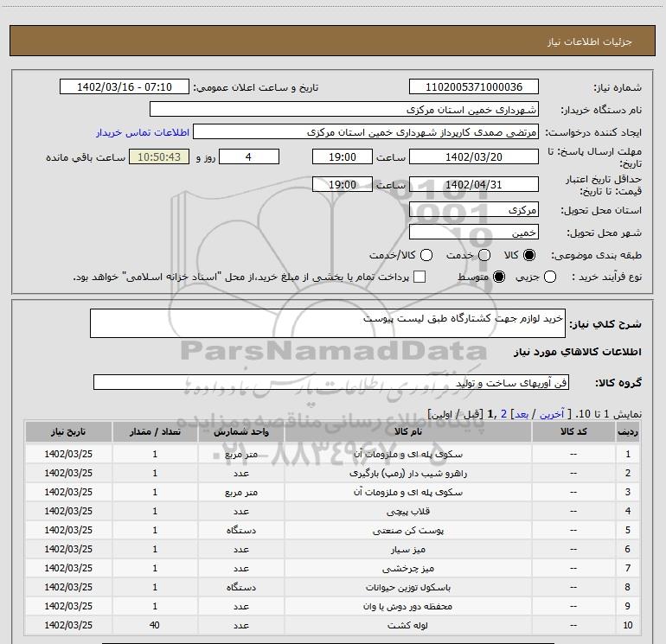666x644 pixels.
Task: Click the announcement date field 1402/03/16 - 07:10
Action: click(125, 86)
